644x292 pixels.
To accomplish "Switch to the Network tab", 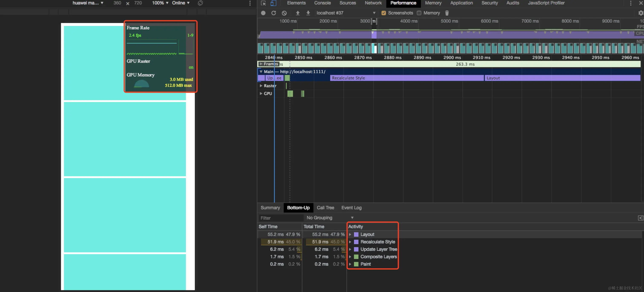I will coord(373,3).
